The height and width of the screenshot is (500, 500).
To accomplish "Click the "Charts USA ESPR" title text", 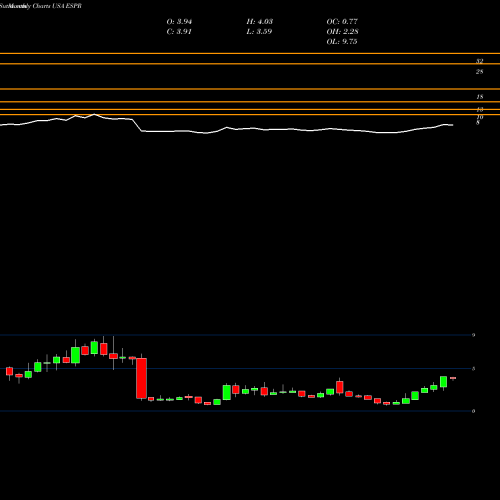I will click(57, 6).
